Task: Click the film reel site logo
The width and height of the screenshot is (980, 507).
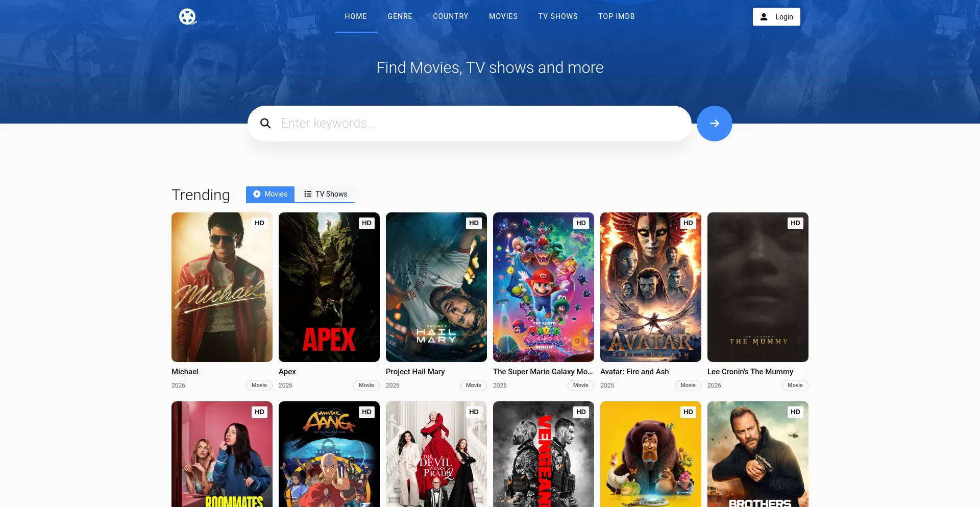Action: click(188, 17)
